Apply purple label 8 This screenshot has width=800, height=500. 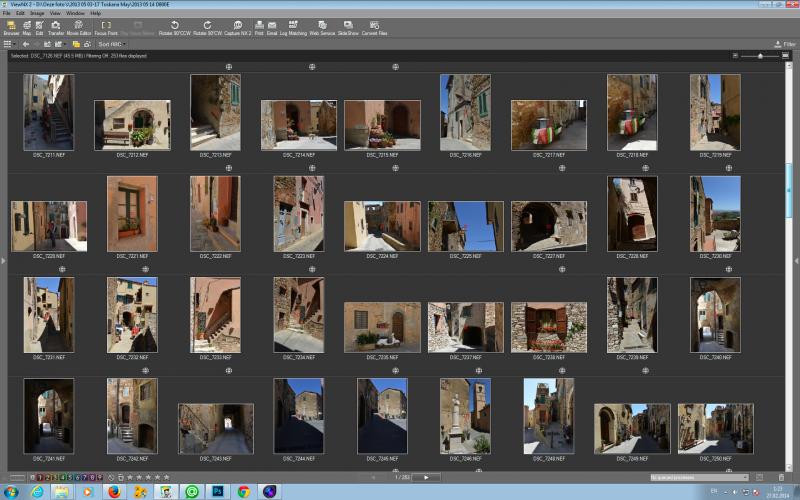(x=92, y=478)
